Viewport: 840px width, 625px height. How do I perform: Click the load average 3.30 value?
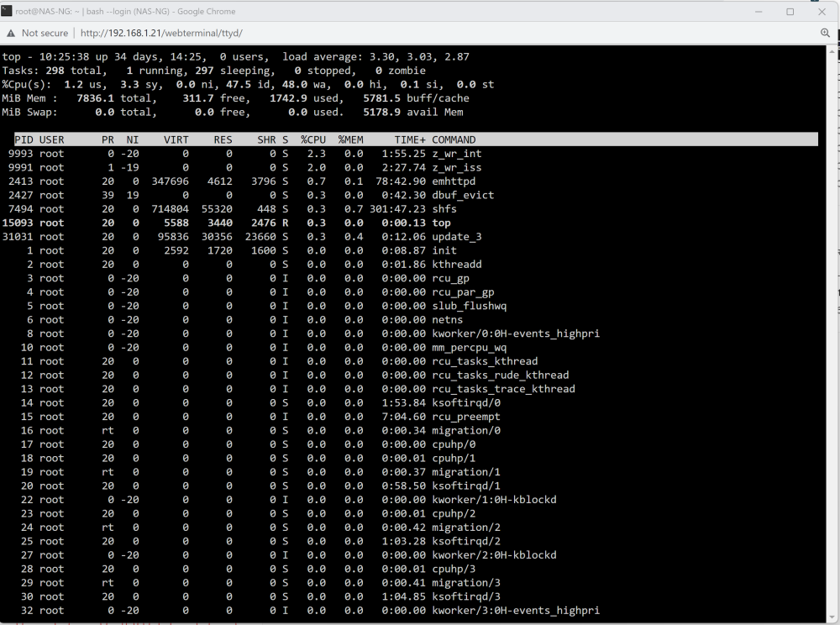(x=382, y=57)
